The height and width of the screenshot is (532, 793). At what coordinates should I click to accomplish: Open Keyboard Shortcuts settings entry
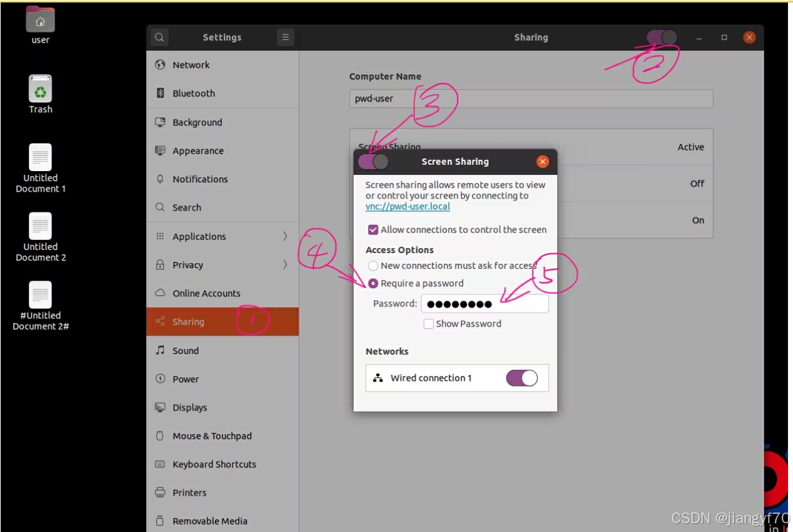(223, 464)
